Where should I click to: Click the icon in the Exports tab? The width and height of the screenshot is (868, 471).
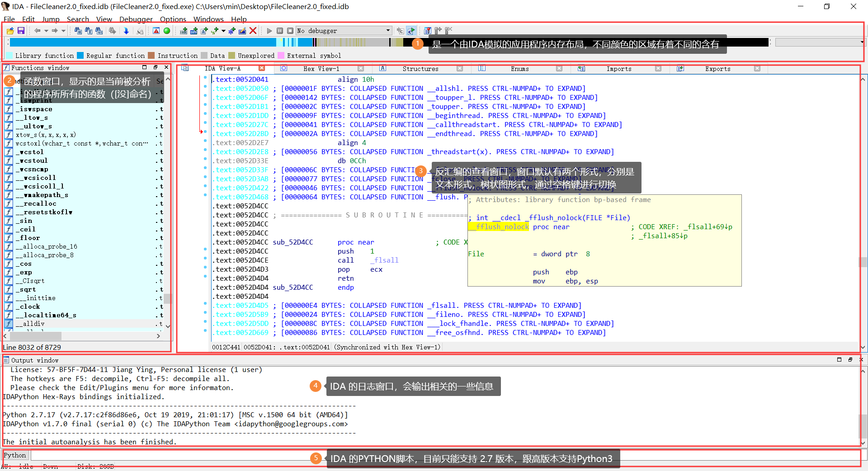(680, 68)
